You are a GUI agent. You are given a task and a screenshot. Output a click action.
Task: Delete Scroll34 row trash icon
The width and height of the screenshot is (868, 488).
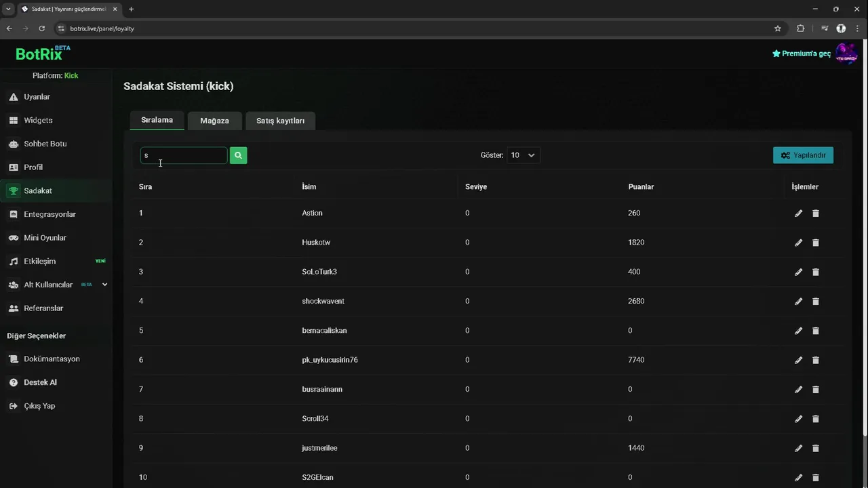[x=816, y=419]
